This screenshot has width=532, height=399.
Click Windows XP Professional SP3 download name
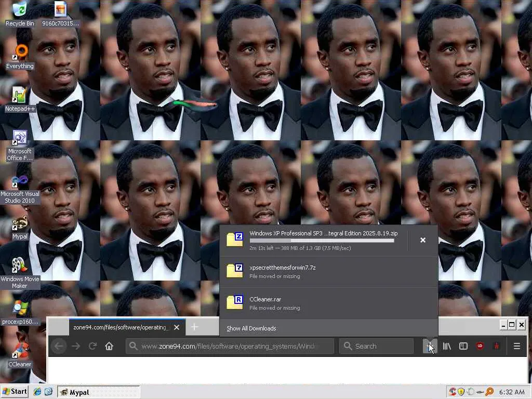(x=323, y=233)
